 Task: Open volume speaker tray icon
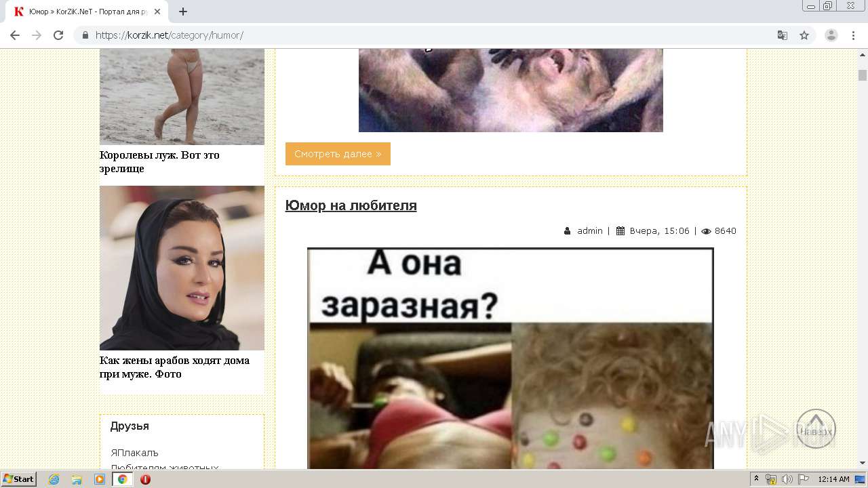(x=787, y=479)
